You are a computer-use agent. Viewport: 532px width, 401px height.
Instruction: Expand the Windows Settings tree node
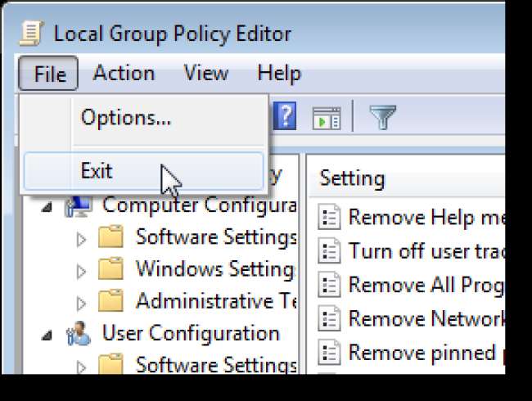coord(81,270)
